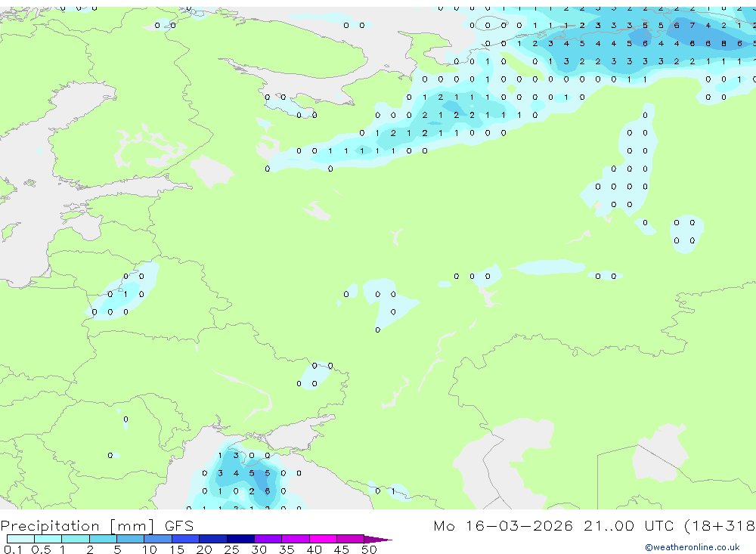Screen dimensions: 756x554
Task: Click the "GFS" model label
Action: click(179, 525)
